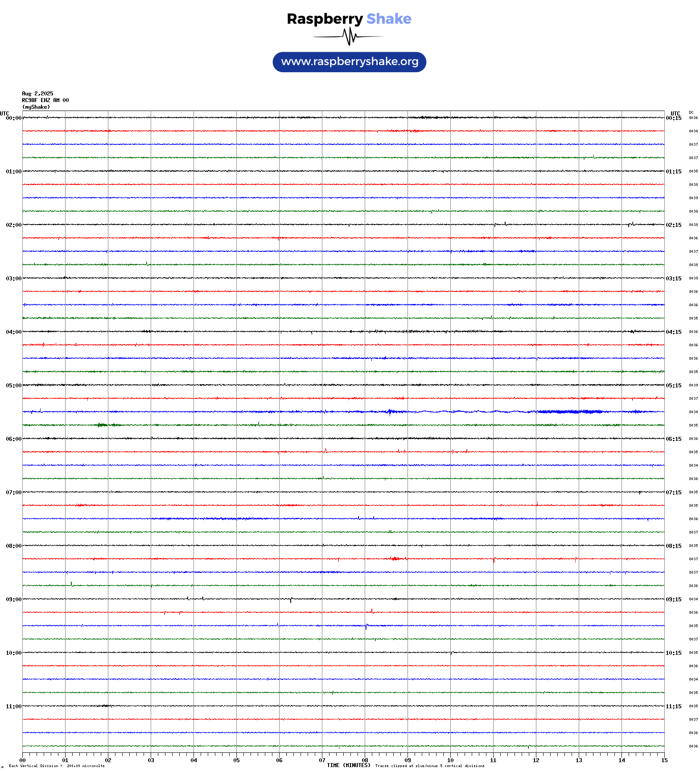Click the left '01:00' time label
Viewport: 700px width, 772px height.
13,172
